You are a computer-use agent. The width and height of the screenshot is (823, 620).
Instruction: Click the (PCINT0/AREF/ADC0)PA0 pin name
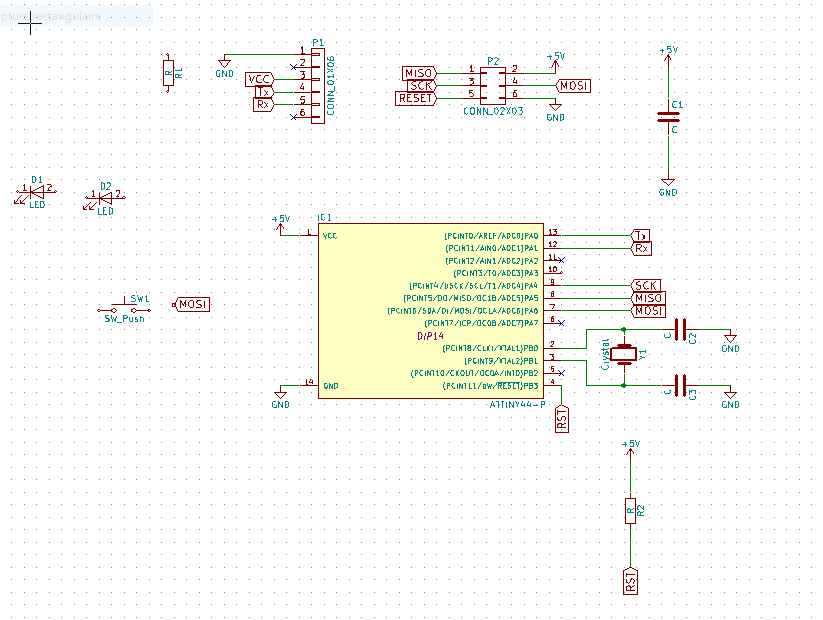(x=491, y=236)
